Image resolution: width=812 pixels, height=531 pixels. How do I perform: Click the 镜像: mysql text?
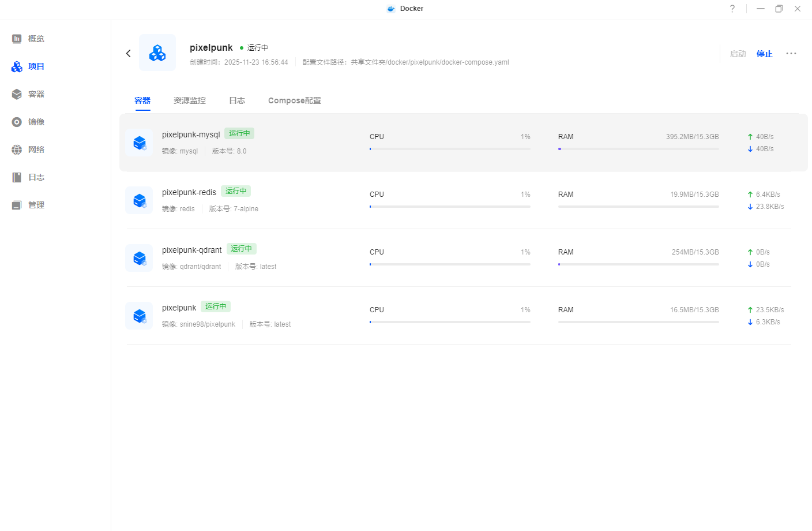180,151
